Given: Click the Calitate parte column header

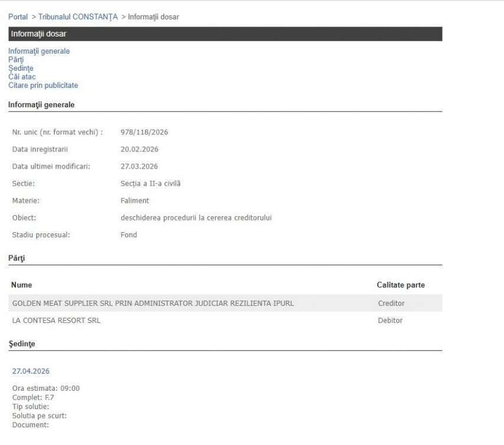Looking at the screenshot, I should point(400,285).
